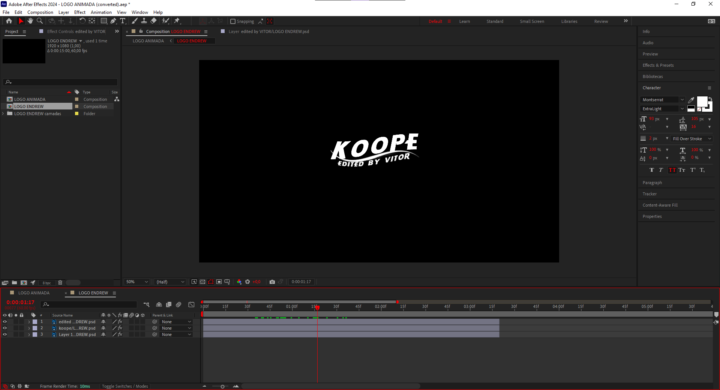Open the File menu
The width and height of the screenshot is (720, 390).
pyautogui.click(x=6, y=12)
